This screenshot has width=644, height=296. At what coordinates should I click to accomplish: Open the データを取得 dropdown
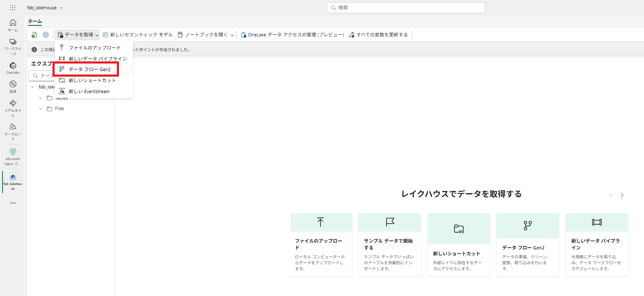pyautogui.click(x=78, y=35)
